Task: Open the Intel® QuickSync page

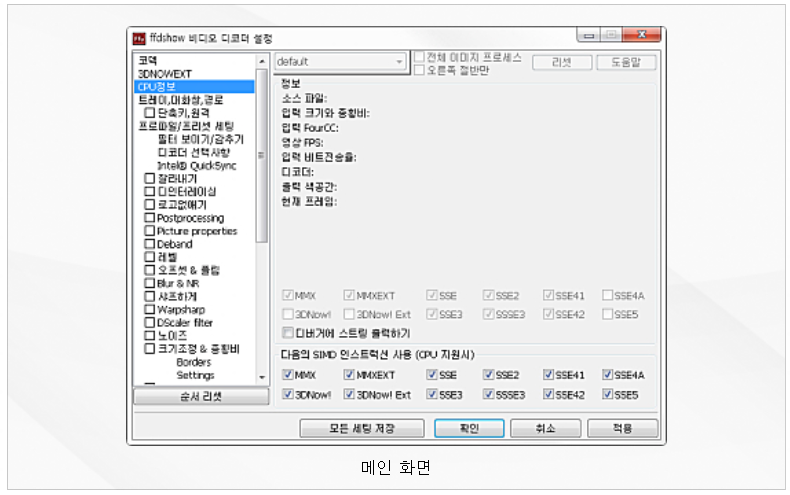Action: tap(196, 165)
